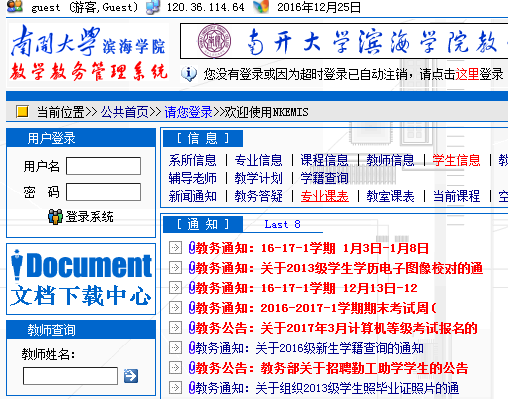Screen dimensions: 508x399
Task: Click the login people icon beside 登录系统
Action: tap(55, 217)
